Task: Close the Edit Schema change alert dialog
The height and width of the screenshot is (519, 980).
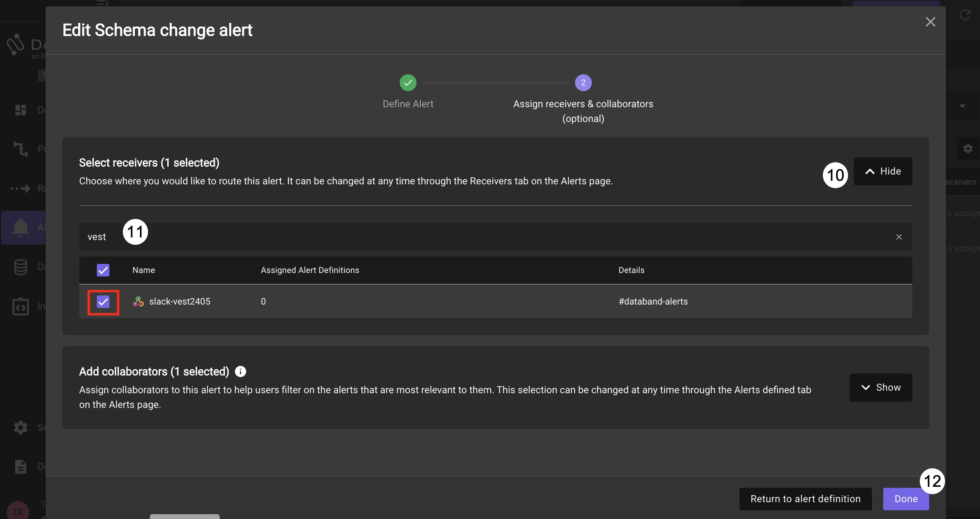Action: click(930, 22)
